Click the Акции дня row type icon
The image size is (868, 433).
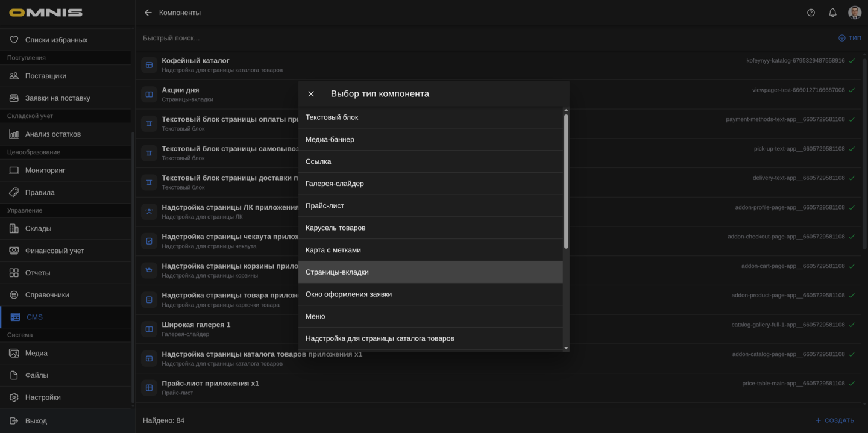(x=149, y=95)
